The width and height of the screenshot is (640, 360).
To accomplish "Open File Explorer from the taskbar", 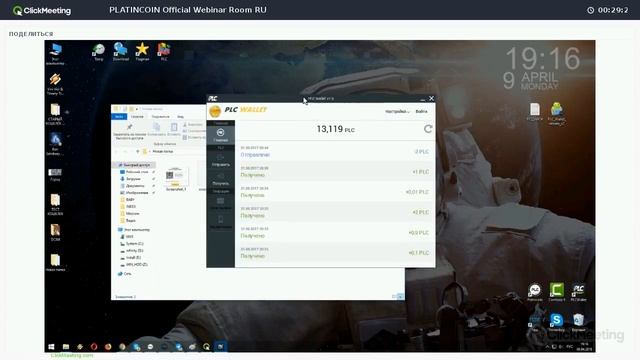I will 66,347.
